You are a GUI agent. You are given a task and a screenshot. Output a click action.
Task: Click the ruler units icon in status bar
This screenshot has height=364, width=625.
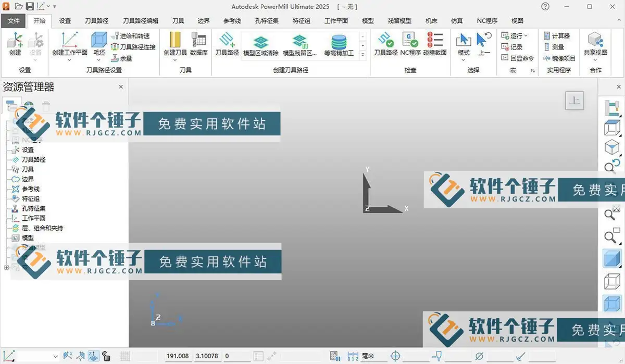(353, 356)
